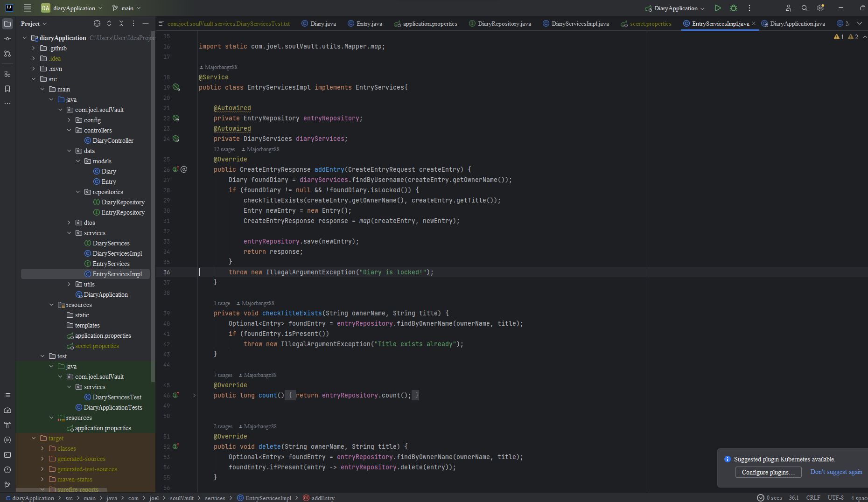Expand the folded count() method body
Viewport: 868px width, 502px height.
click(195, 395)
